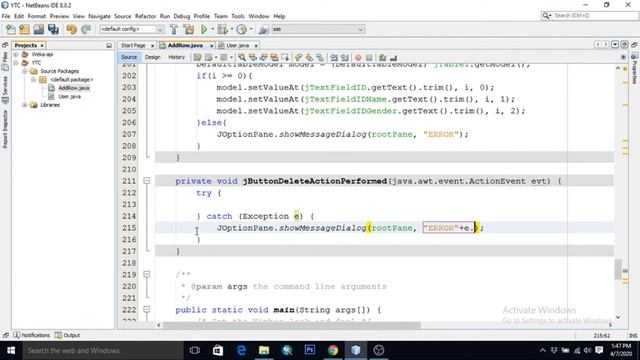Click the Save All toolbar icon
Viewport: 640px width, 360px height.
pos(53,29)
